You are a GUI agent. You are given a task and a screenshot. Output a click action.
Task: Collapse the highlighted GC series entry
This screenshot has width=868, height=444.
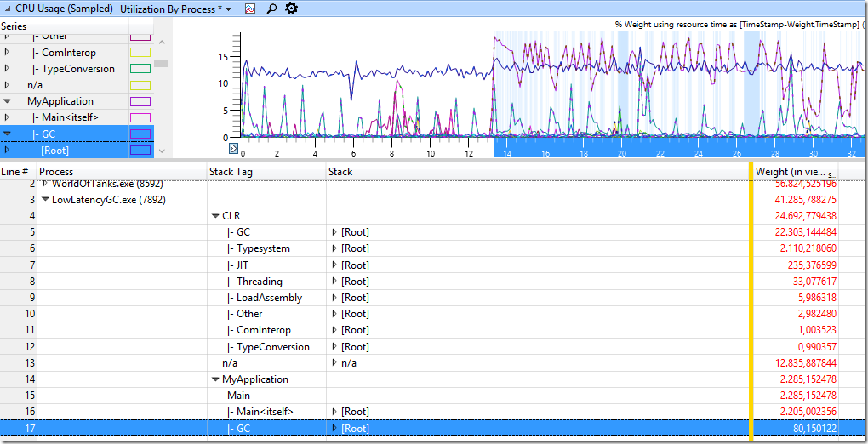click(x=7, y=134)
